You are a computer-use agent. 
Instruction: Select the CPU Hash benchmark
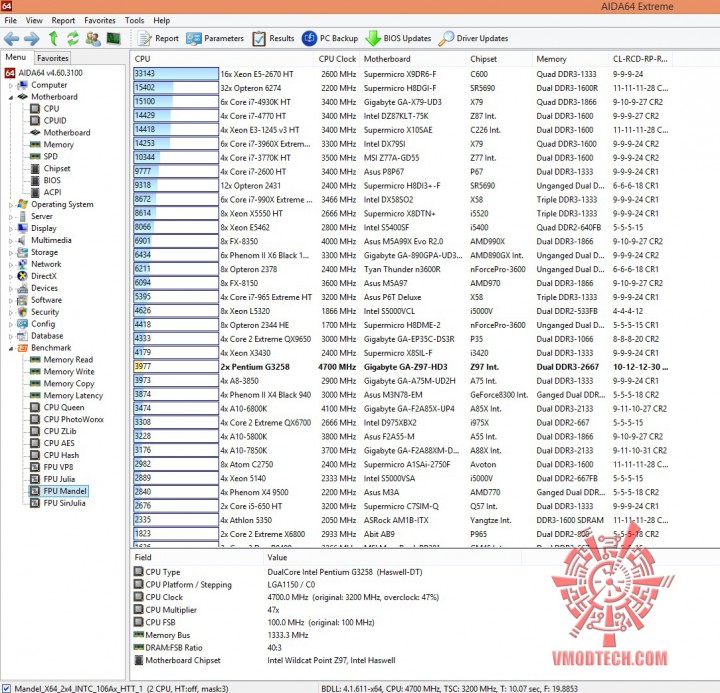[55, 455]
